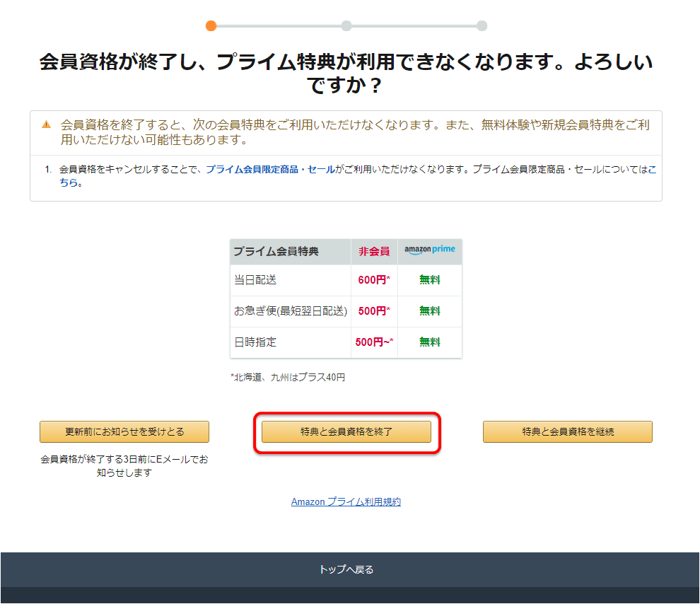Click トップへ戻る footer bar

click(x=350, y=569)
